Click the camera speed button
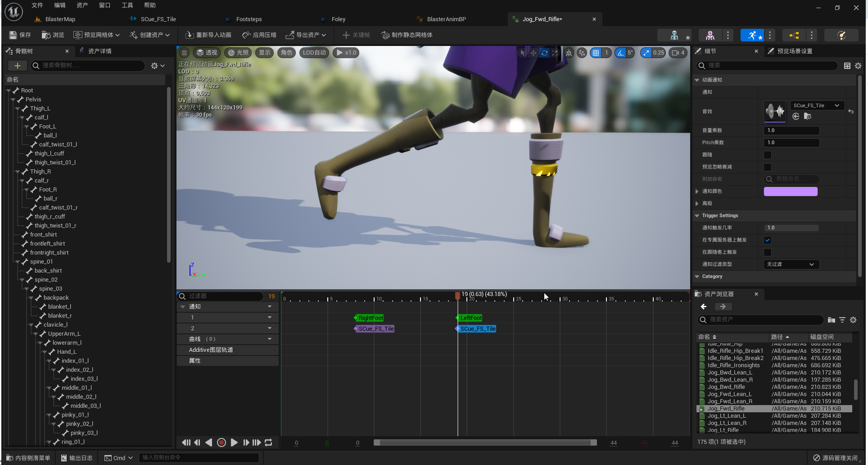868x465 pixels. click(678, 53)
